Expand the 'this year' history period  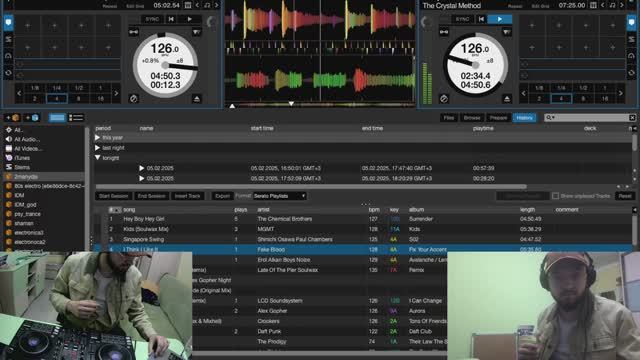98,138
